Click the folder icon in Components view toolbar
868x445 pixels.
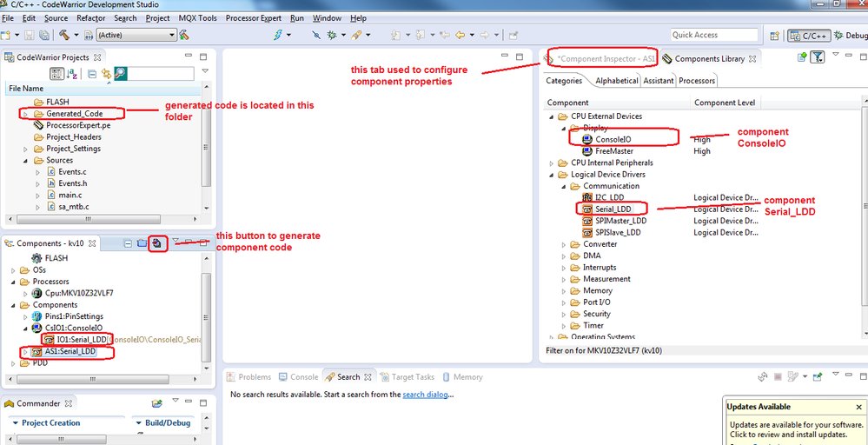[141, 243]
